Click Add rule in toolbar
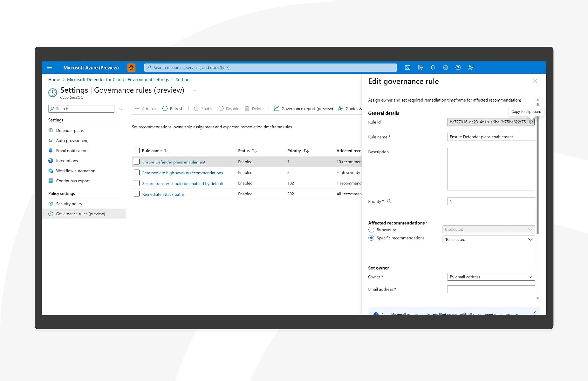Image resolution: width=588 pixels, height=381 pixels. [x=146, y=109]
